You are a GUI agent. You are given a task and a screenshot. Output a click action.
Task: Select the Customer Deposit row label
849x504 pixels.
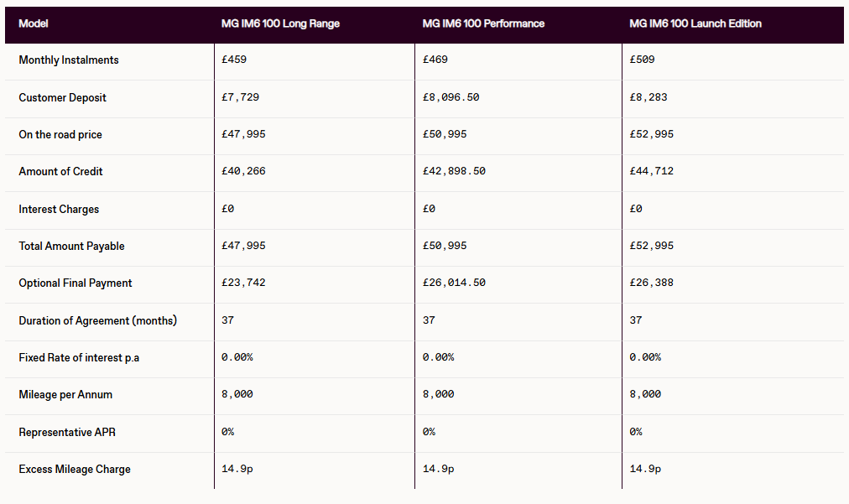pos(63,97)
